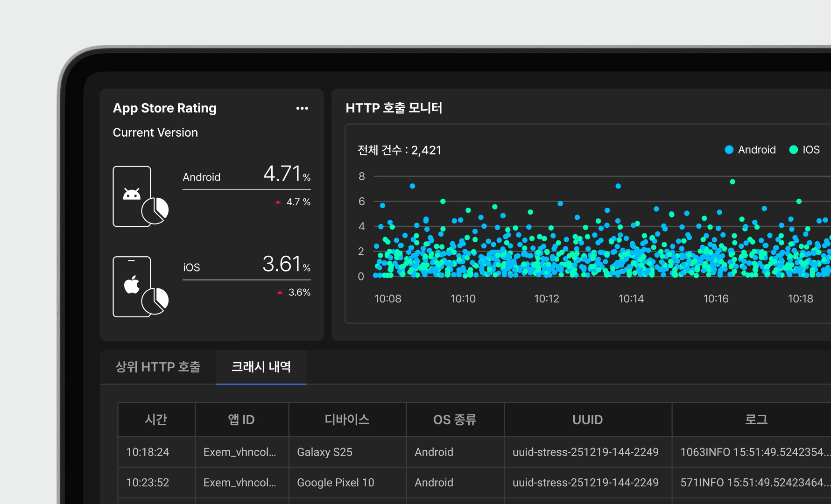Switch to the 상위 HTTP 호출 tab
Image resolution: width=831 pixels, height=504 pixels.
pos(158,367)
